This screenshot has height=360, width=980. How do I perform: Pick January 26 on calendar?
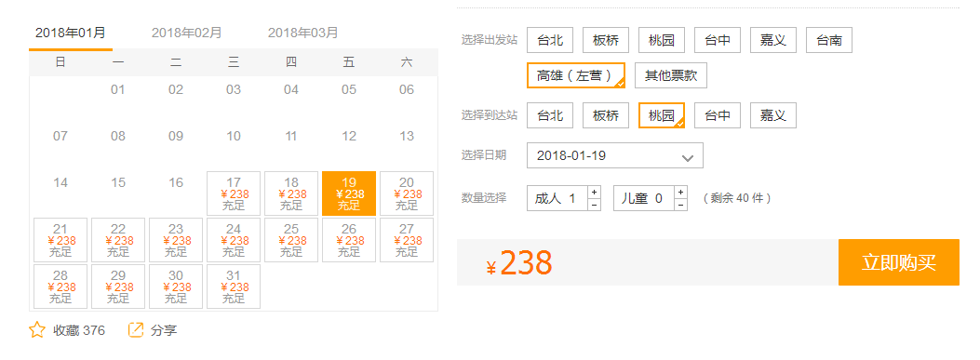pos(349,240)
